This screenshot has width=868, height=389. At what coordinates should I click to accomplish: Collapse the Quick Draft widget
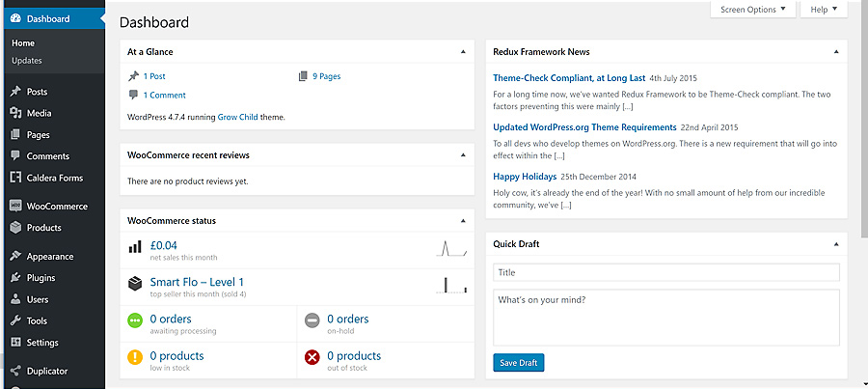836,244
